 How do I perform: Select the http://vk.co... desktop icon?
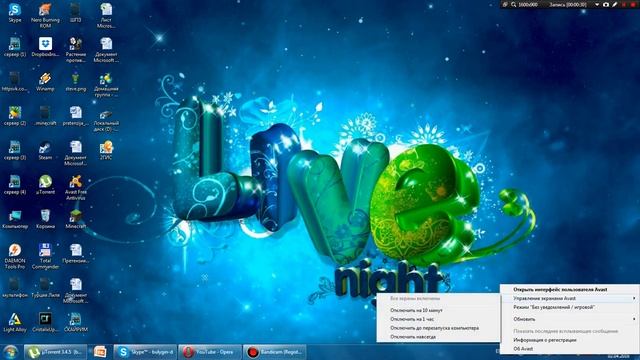point(15,81)
